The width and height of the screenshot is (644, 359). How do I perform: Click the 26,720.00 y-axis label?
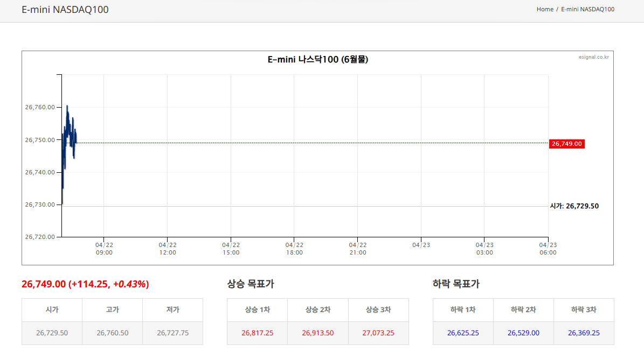point(40,237)
